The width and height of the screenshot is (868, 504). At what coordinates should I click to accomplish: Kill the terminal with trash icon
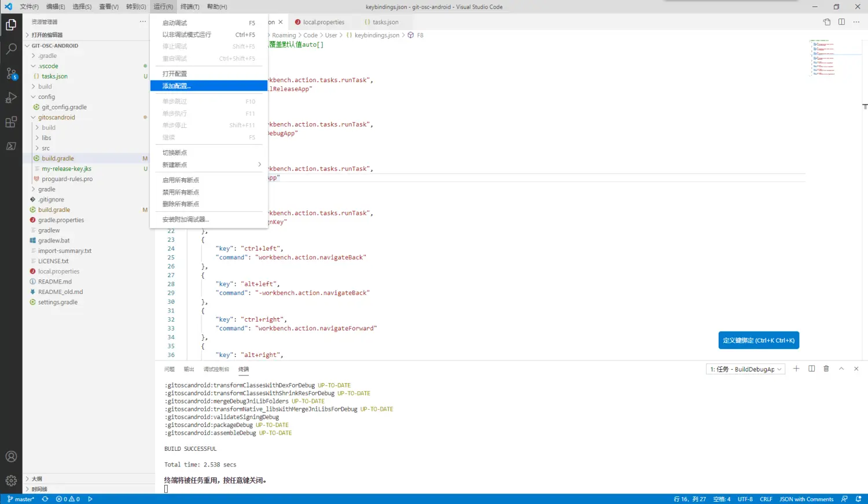[x=826, y=369]
